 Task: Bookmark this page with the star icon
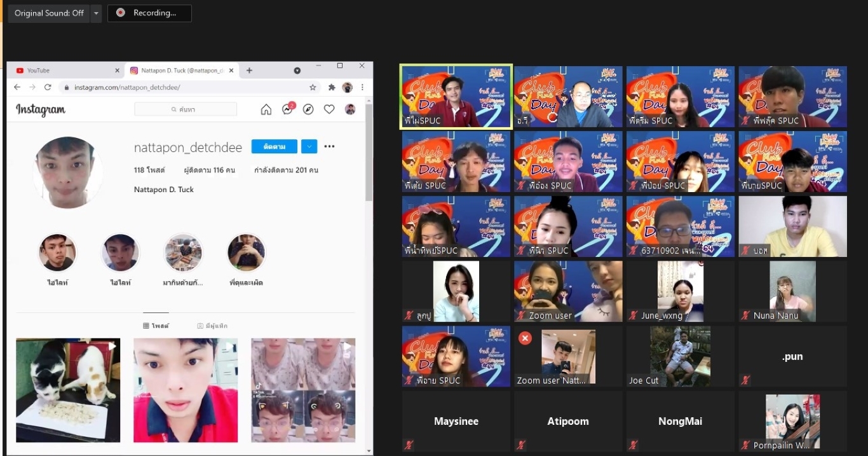[x=313, y=87]
